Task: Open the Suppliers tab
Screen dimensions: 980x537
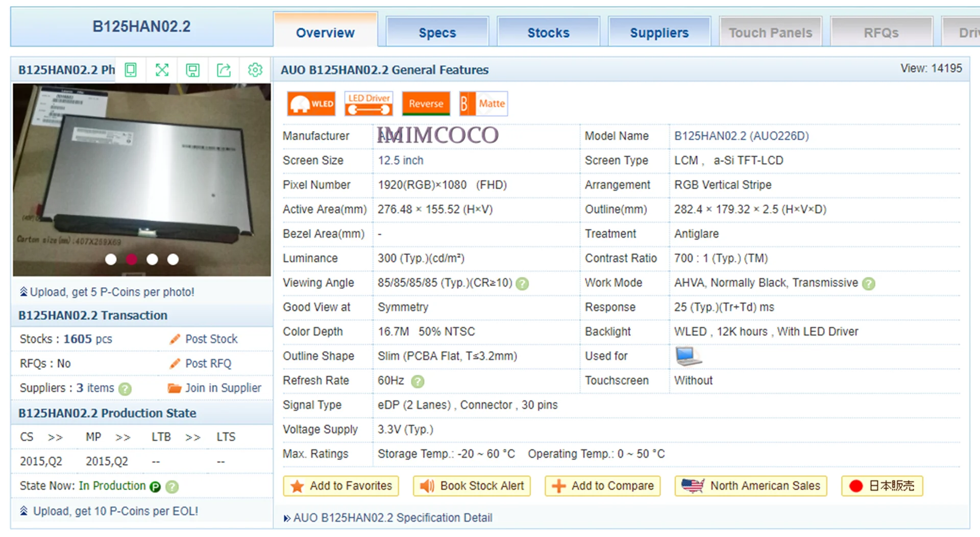Action: click(659, 32)
